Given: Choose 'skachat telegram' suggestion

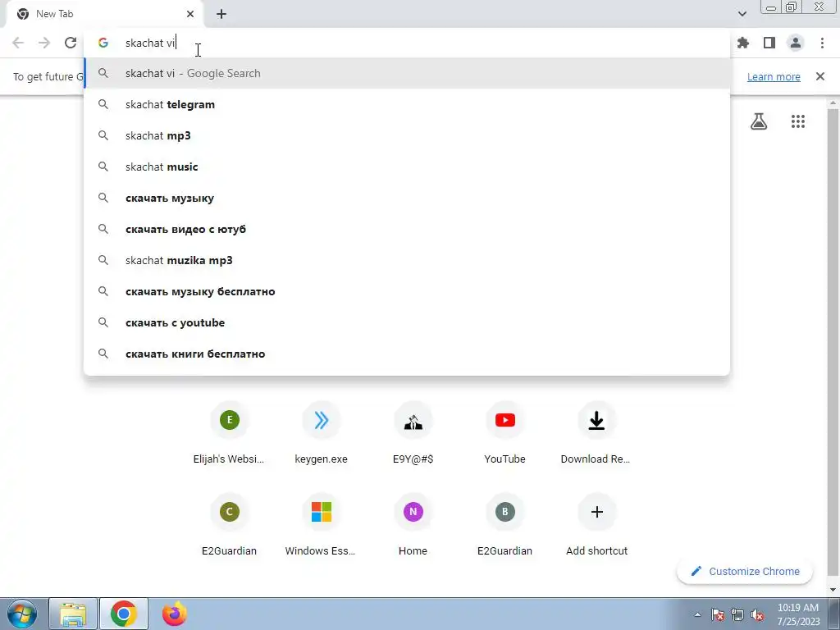Looking at the screenshot, I should point(407,104).
